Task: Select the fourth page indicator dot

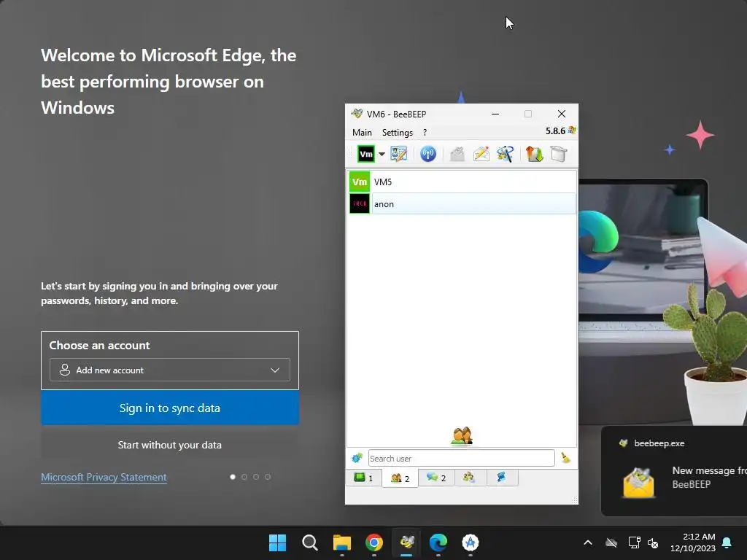Action: [x=268, y=477]
